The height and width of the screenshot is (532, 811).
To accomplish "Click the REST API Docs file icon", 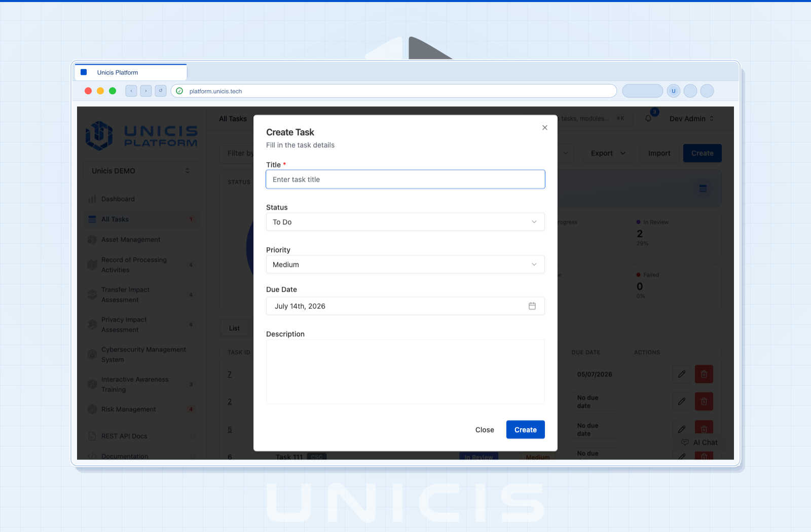I will (x=92, y=436).
